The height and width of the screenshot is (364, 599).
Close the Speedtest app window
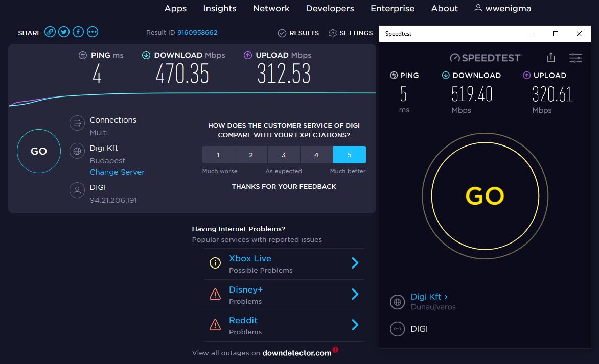click(x=579, y=34)
